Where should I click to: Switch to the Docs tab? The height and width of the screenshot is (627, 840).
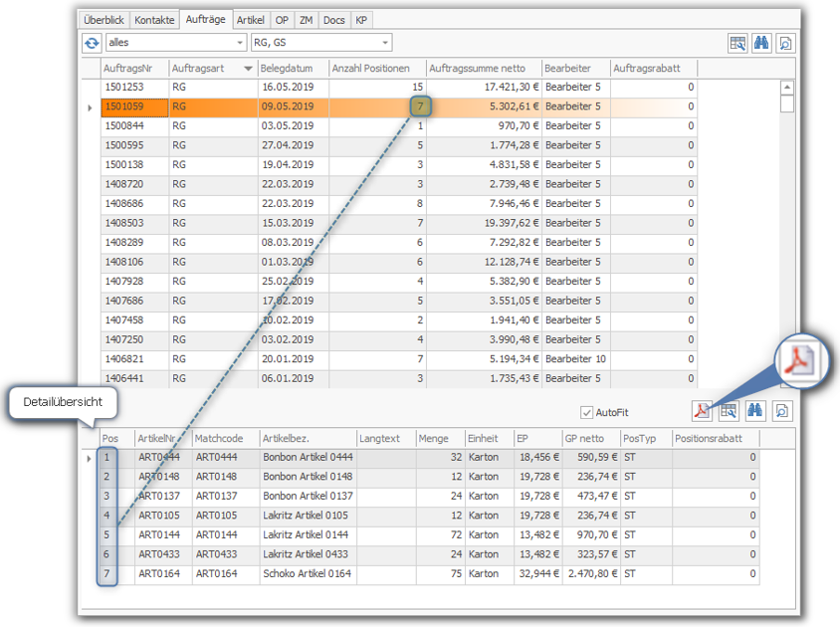[x=333, y=20]
